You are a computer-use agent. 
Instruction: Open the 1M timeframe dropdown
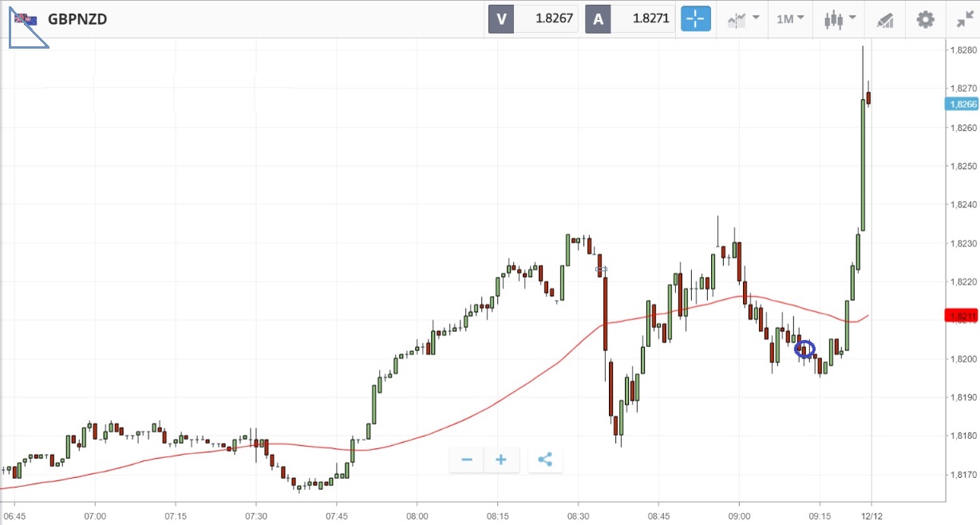[x=790, y=18]
